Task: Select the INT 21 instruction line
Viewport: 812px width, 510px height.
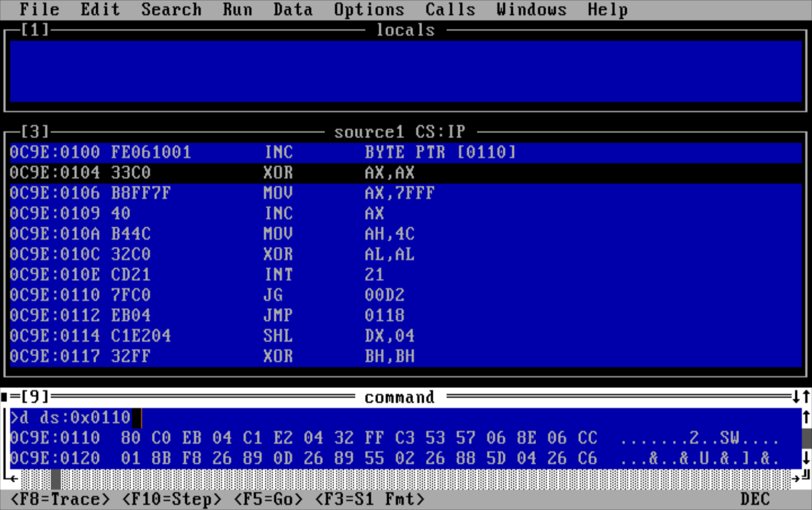Action: tap(405, 275)
